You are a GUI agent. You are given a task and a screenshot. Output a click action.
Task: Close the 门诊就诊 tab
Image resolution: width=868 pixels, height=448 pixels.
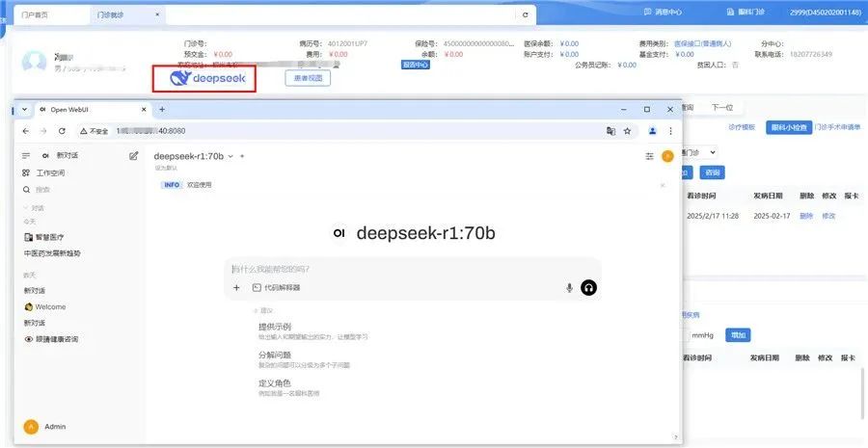pos(157,14)
